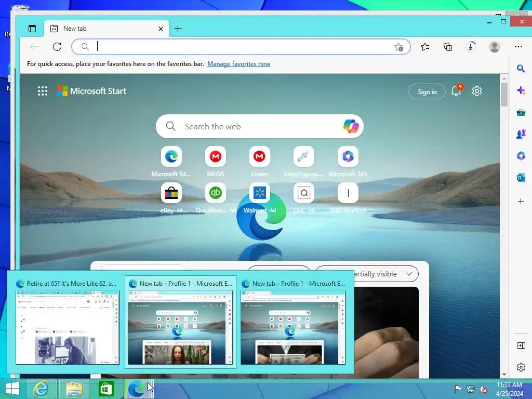
Task: Open the Collections icon
Action: (x=448, y=47)
